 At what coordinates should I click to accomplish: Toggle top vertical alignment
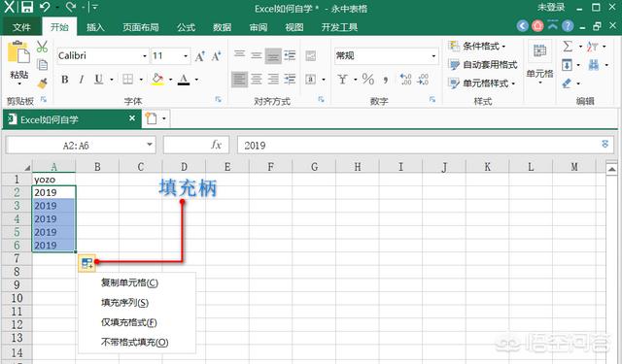[239, 54]
